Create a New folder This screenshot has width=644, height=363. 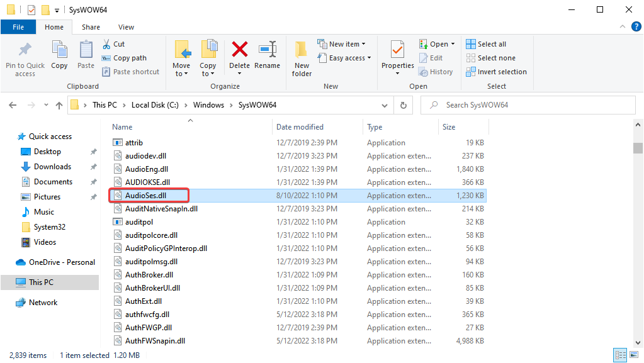coord(302,59)
